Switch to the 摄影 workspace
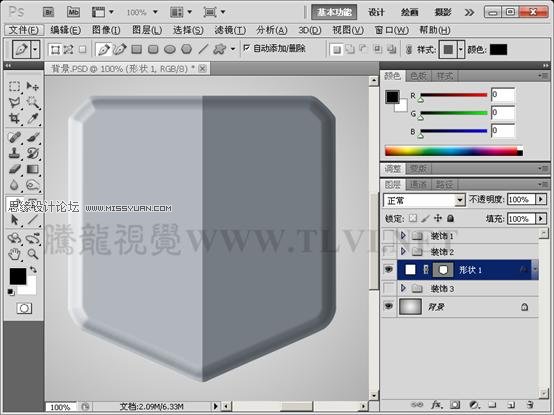 pyautogui.click(x=443, y=12)
